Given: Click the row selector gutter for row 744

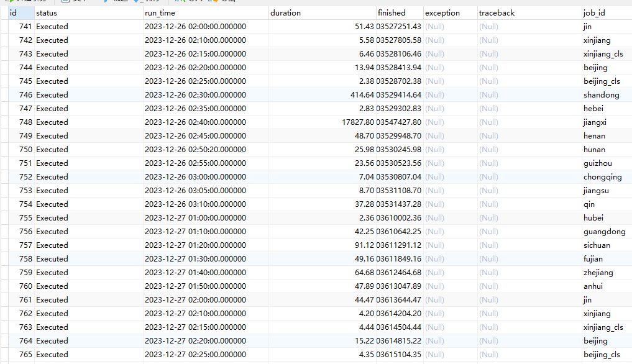Looking at the screenshot, I should click(x=4, y=68).
